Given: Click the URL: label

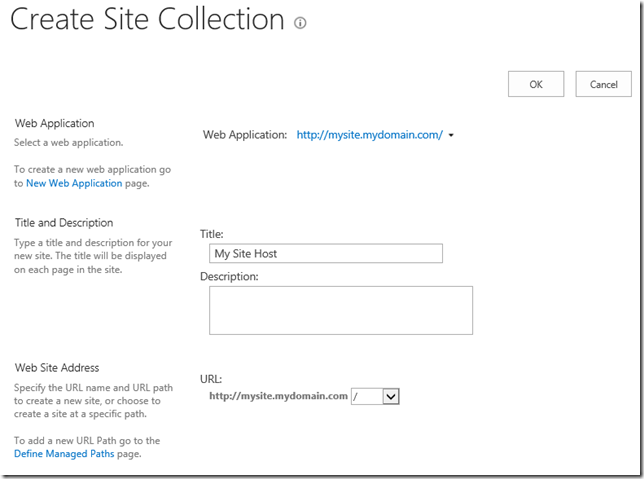Looking at the screenshot, I should click(211, 379).
